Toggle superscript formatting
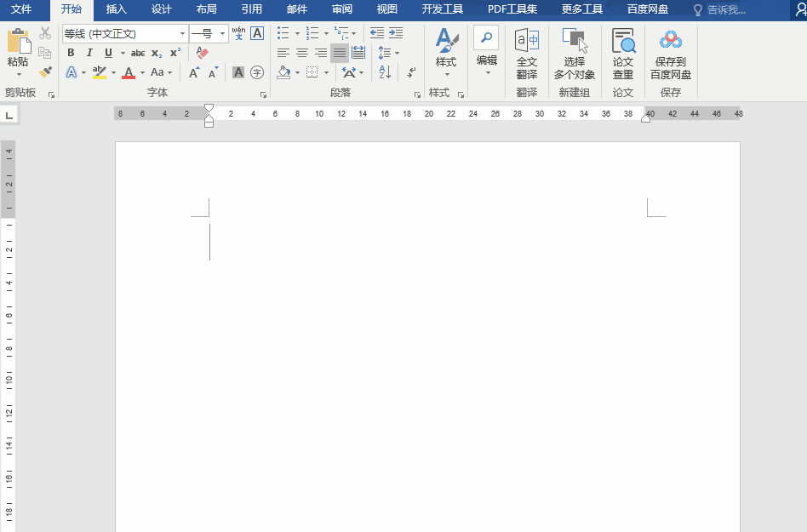The height and width of the screenshot is (532, 807). tap(175, 53)
